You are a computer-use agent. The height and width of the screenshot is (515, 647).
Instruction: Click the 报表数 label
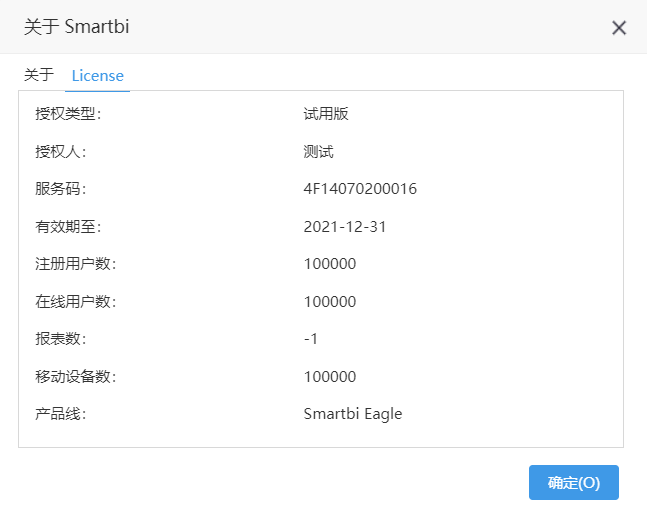click(x=61, y=339)
